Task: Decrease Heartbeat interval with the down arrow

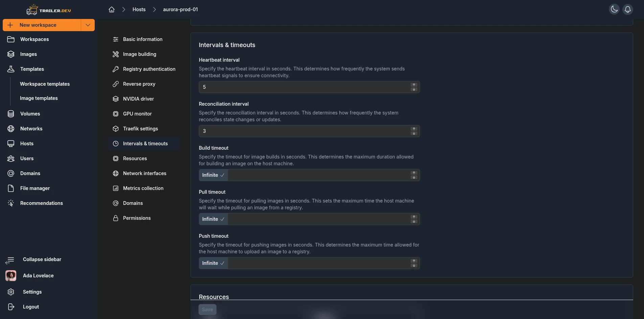Action: tap(414, 89)
